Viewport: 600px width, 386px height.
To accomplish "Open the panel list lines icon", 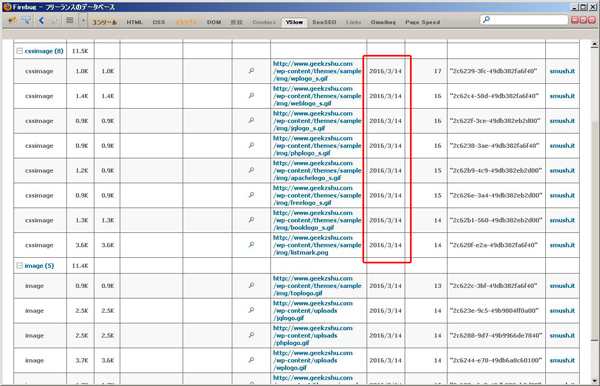I will [x=70, y=20].
